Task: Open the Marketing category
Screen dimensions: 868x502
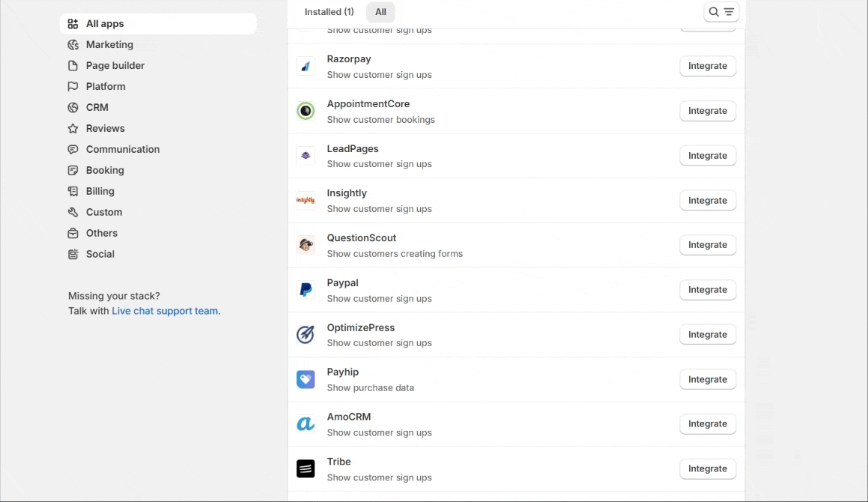Action: click(109, 45)
